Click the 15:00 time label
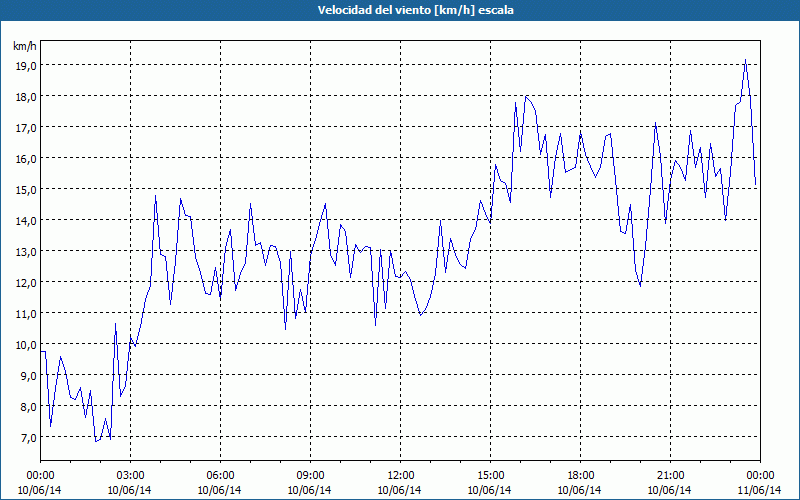The height and width of the screenshot is (500, 800). [490, 476]
